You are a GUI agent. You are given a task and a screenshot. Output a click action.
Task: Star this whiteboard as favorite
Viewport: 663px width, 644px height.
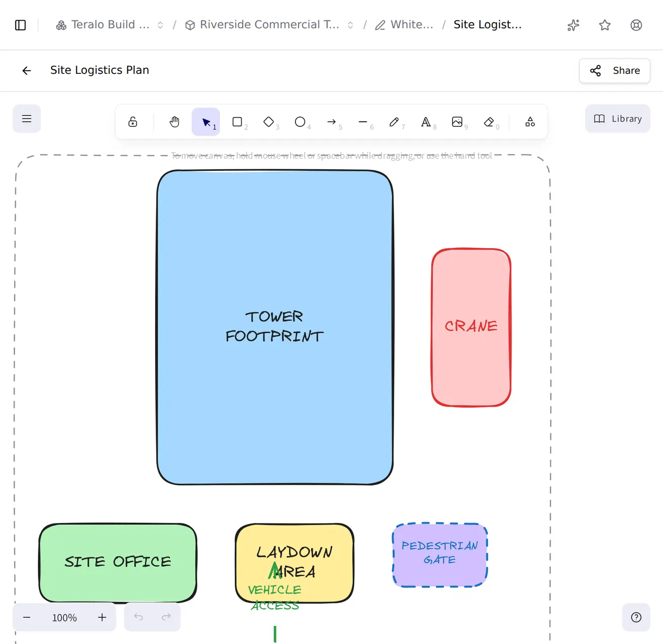605,25
